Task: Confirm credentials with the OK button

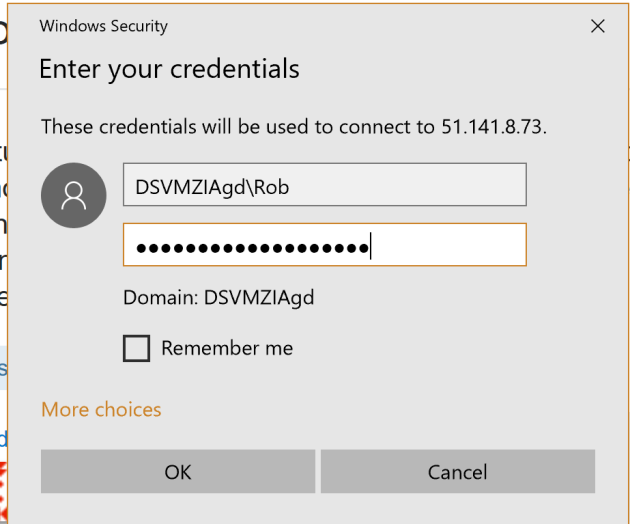Action: [178, 472]
